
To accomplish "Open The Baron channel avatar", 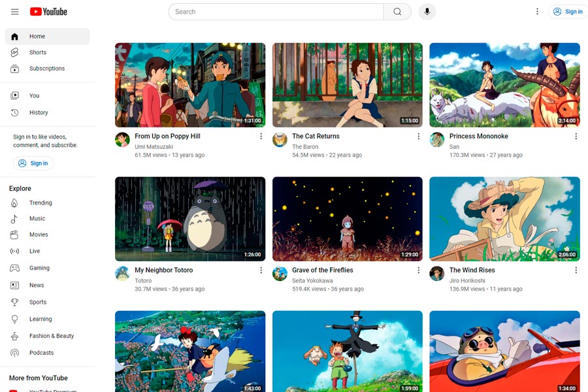I will click(x=280, y=140).
